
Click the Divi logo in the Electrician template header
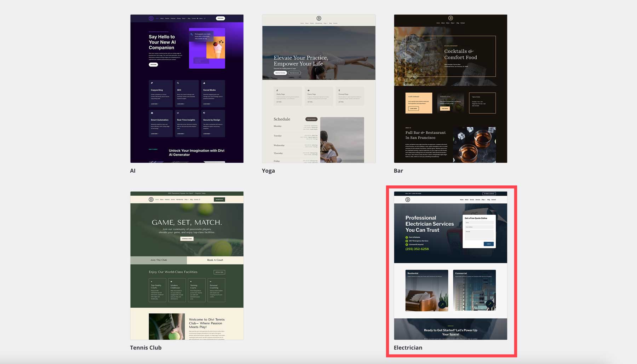coord(407,200)
